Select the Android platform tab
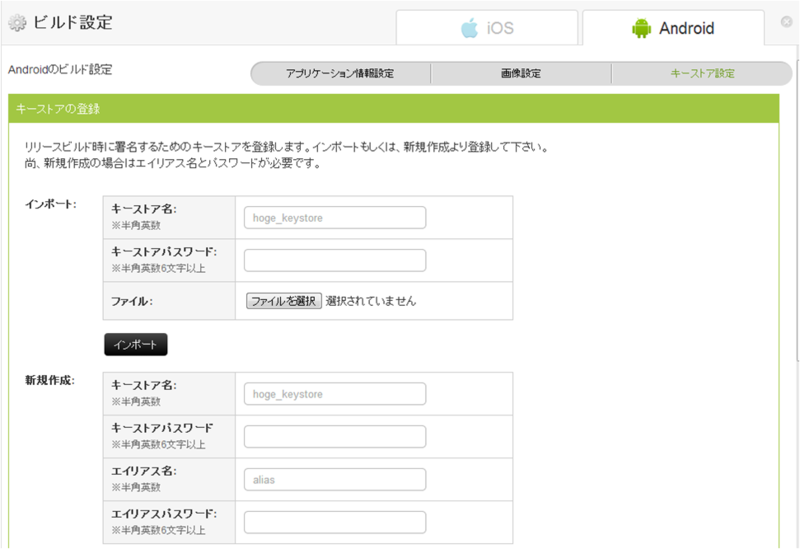Image resolution: width=800 pixels, height=549 pixels. click(673, 28)
